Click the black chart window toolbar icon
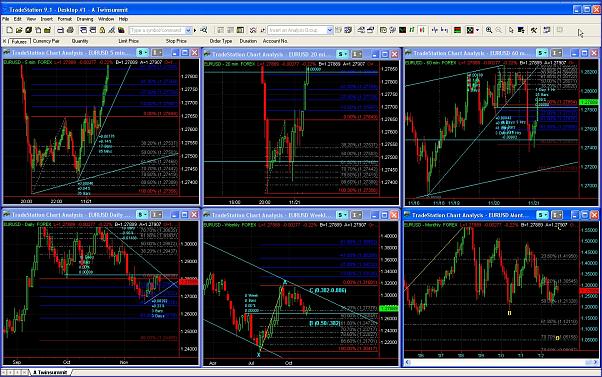 click(x=402, y=30)
